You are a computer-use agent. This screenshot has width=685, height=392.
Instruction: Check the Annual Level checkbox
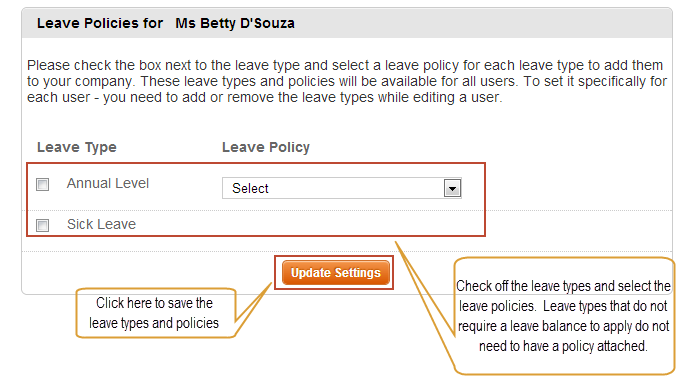tap(42, 184)
